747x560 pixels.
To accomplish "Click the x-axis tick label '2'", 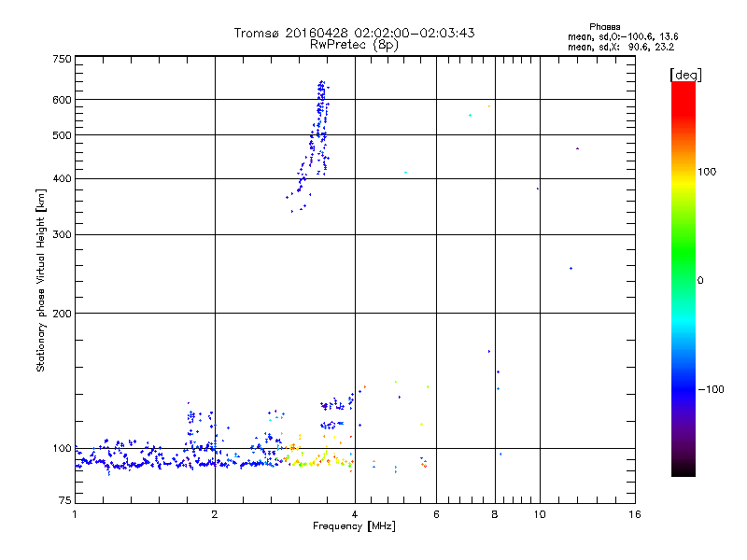I will pyautogui.click(x=215, y=514).
